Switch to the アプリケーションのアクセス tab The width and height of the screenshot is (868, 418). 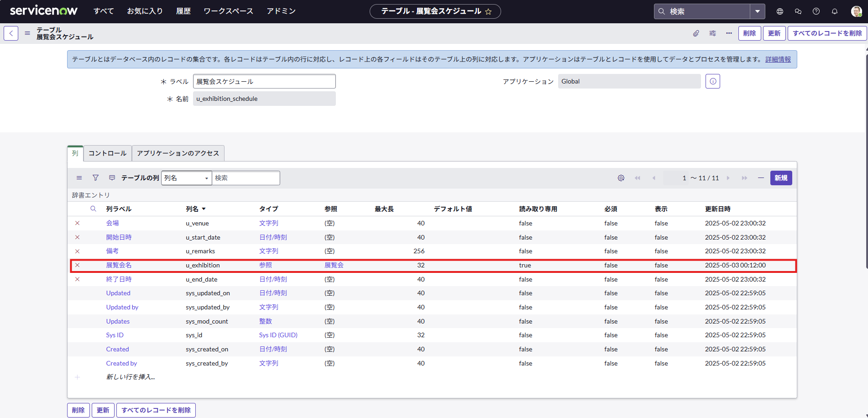click(x=178, y=153)
